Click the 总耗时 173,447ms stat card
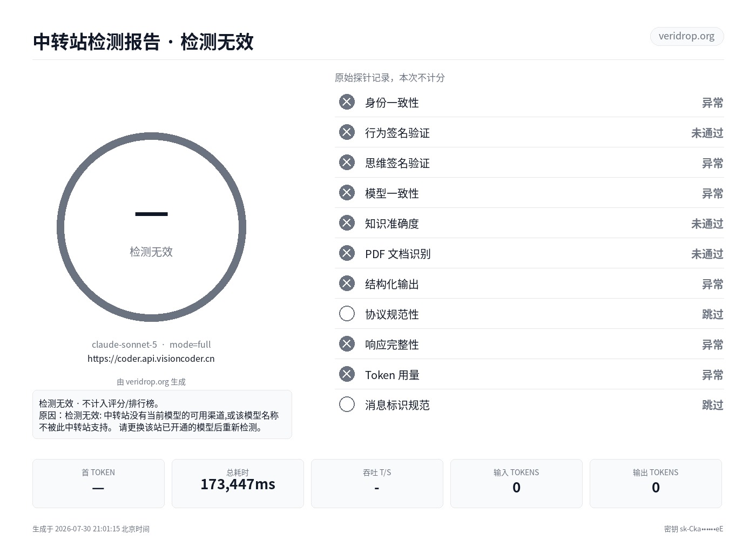Viewport: 756px width, 540px height. 238,483
